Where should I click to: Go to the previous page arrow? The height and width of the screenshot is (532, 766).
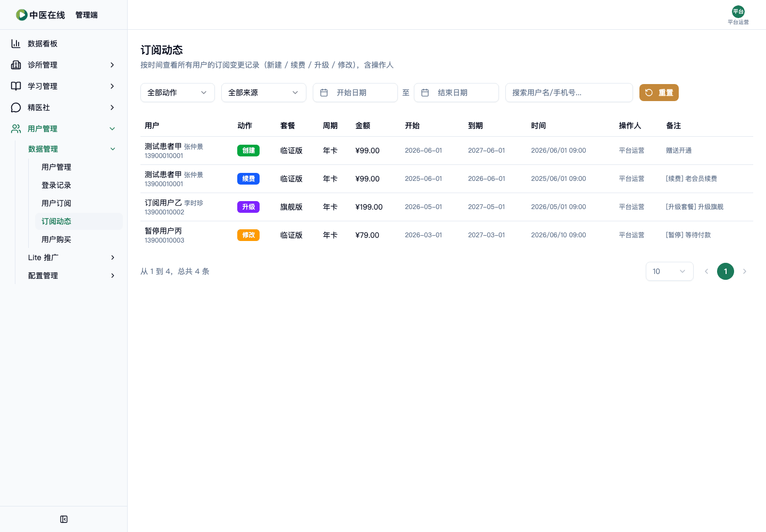pos(706,271)
